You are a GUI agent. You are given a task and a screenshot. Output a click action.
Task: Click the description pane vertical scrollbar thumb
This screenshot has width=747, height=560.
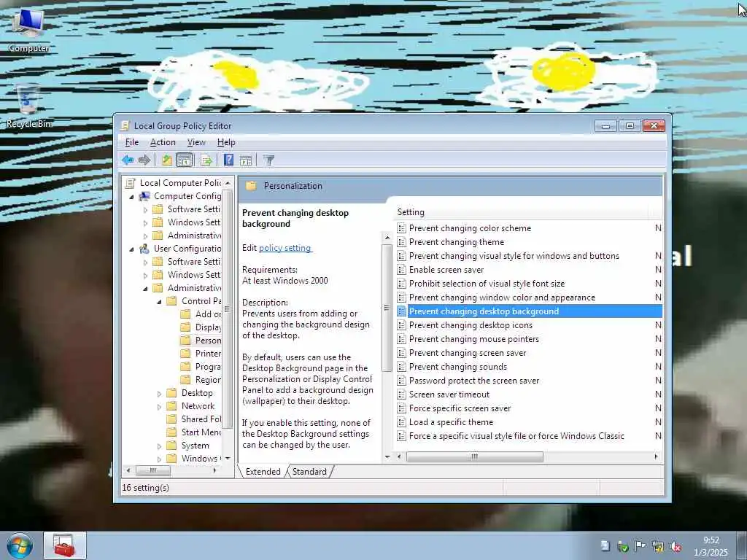pos(387,308)
